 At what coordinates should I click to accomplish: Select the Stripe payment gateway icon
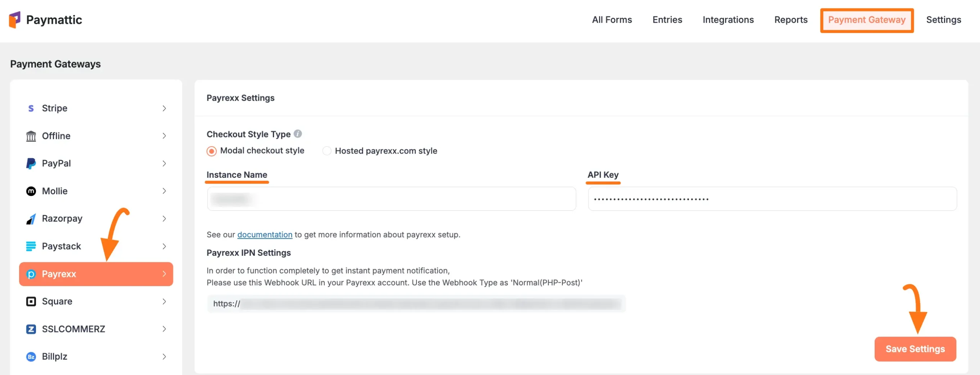[31, 108]
